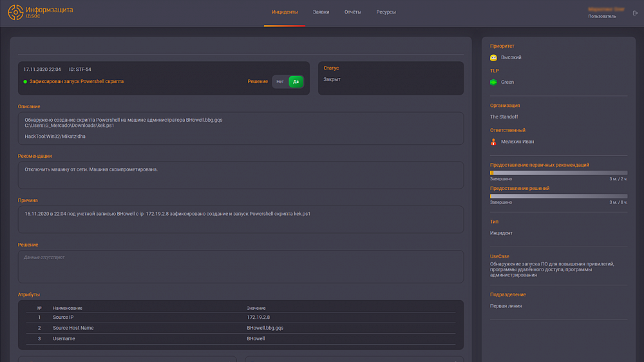Click the ID: STF-54 label
This screenshot has width=644, height=362.
80,70
